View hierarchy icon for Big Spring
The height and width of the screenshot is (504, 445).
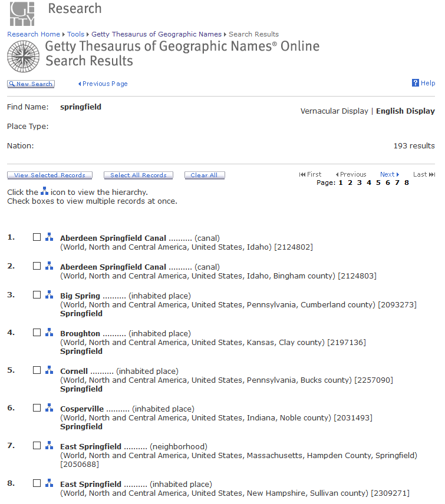(x=50, y=295)
